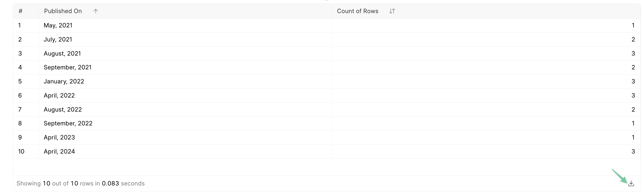The image size is (644, 195).
Task: Click the row number 5 index cell
Action: pyautogui.click(x=20, y=81)
